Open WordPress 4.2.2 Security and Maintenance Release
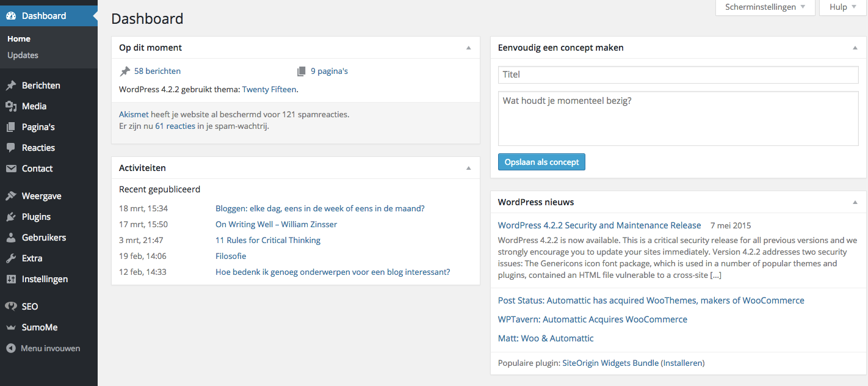Viewport: 868px width, 386px height. pyautogui.click(x=599, y=225)
